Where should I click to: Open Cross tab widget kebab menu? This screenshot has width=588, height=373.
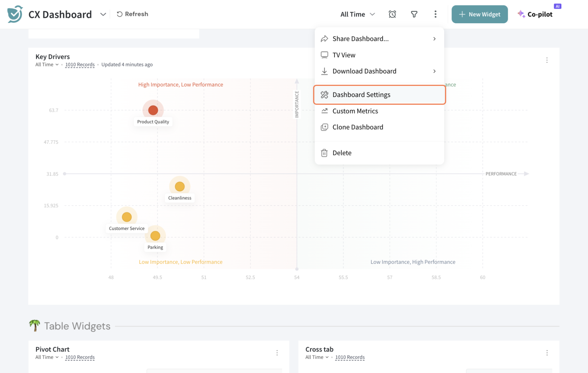[547, 353]
